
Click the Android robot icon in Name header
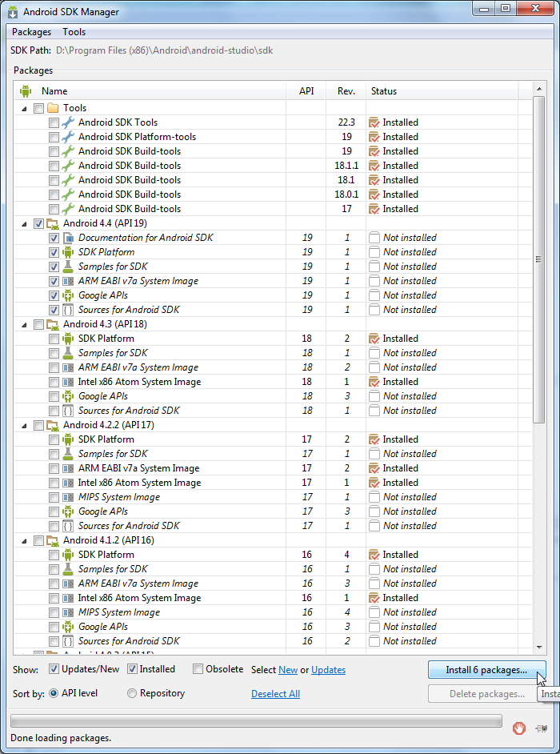point(26,91)
